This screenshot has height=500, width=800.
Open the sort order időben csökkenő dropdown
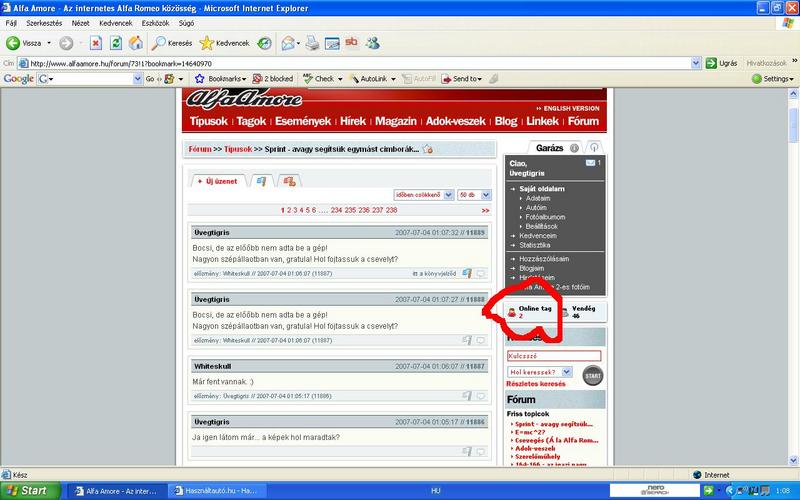click(x=423, y=195)
